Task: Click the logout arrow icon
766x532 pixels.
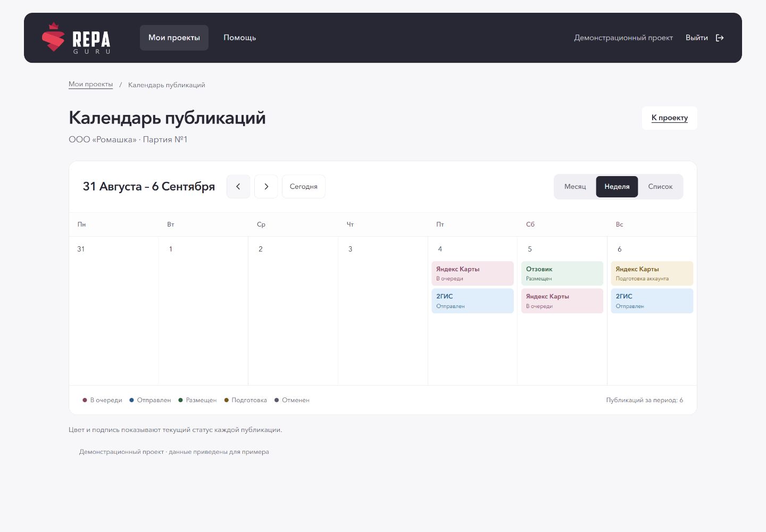Action: pyautogui.click(x=720, y=38)
